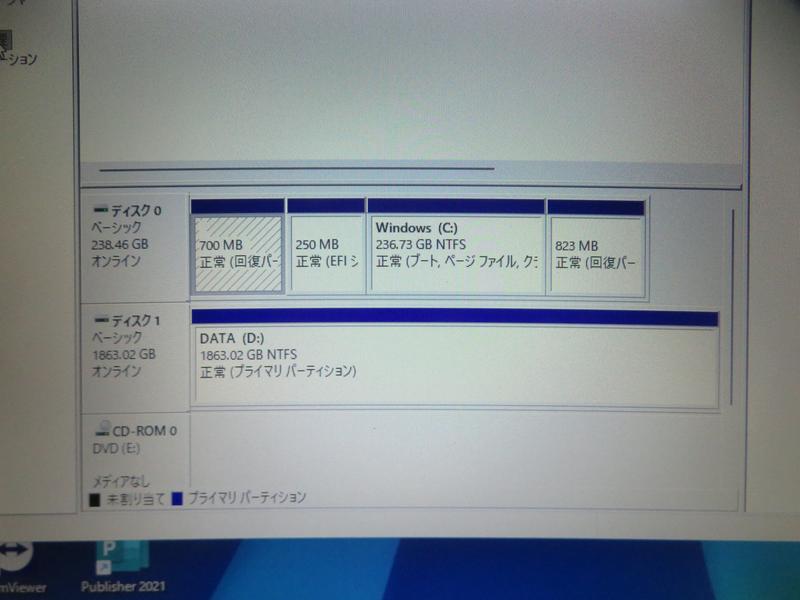Image resolution: width=800 pixels, height=600 pixels.
Task: Click the 236.73 GB NTFS text
Action: [x=421, y=244]
